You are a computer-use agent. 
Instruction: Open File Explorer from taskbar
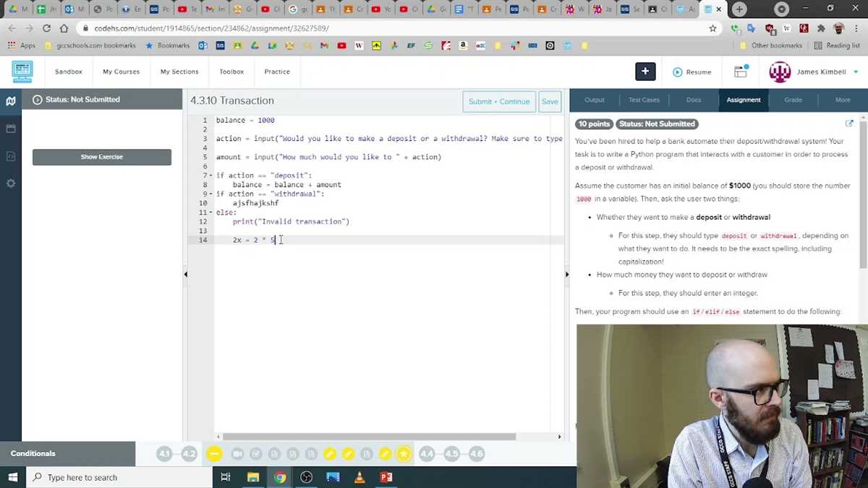pyautogui.click(x=253, y=477)
